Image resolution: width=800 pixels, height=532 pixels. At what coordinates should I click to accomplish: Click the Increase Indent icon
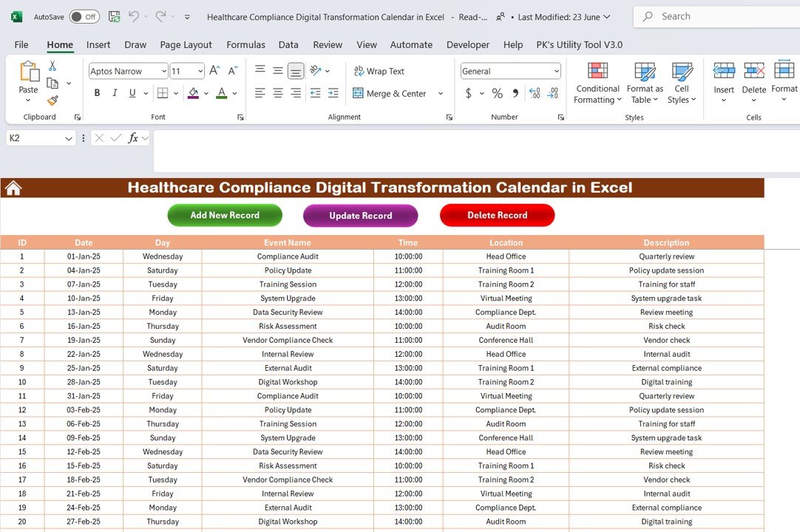333,93
